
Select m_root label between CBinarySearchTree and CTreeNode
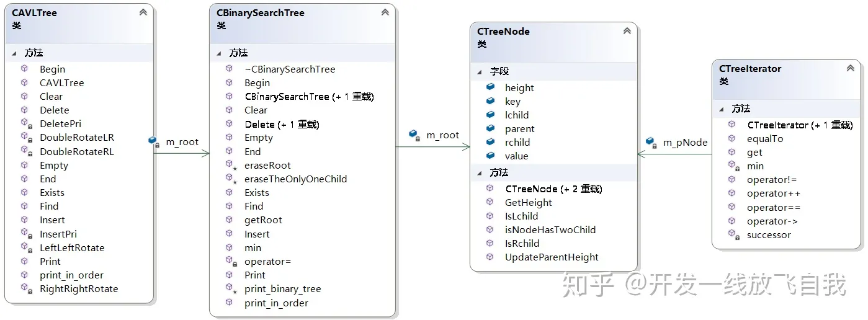pos(443,135)
